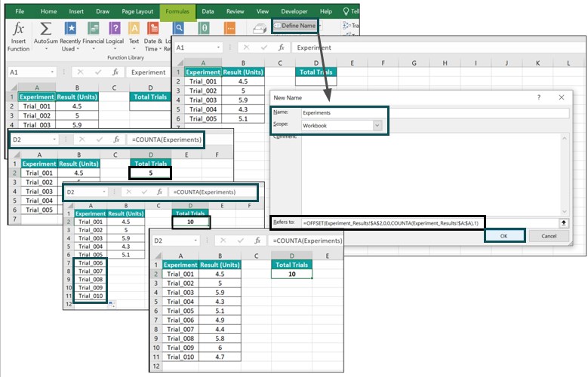Open Date & Time functions icon

tap(152, 29)
